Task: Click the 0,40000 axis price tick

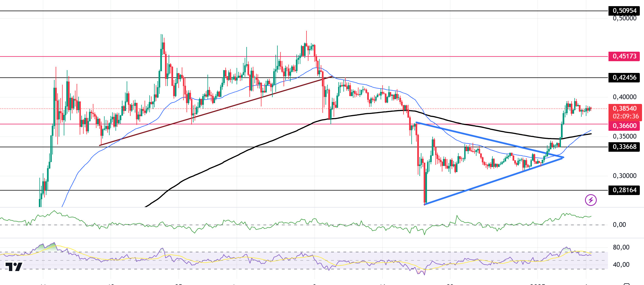Action: (x=624, y=97)
